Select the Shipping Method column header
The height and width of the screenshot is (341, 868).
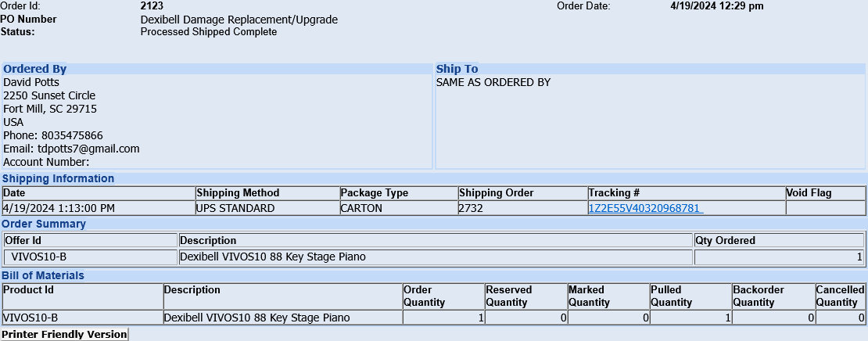tap(238, 192)
